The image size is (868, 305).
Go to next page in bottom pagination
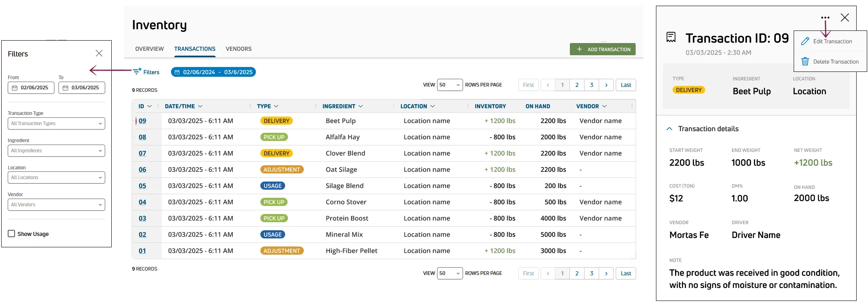(x=606, y=273)
